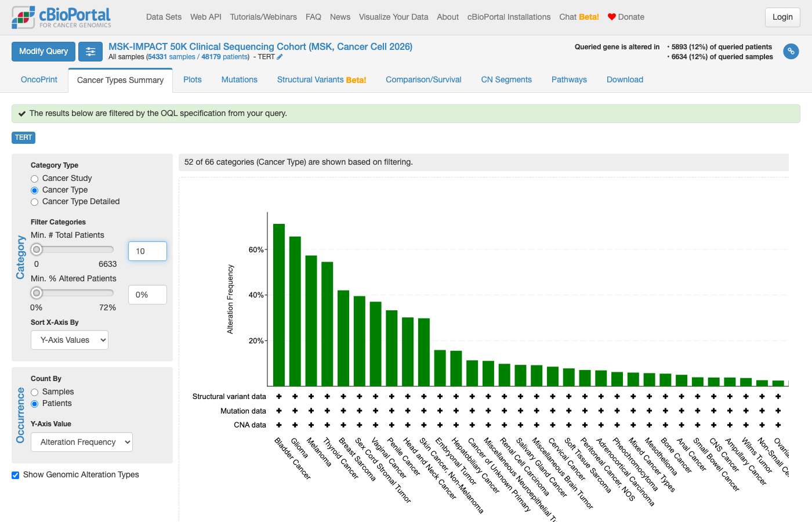812x522 pixels.
Task: Click the min altered percent input field
Action: coord(147,295)
